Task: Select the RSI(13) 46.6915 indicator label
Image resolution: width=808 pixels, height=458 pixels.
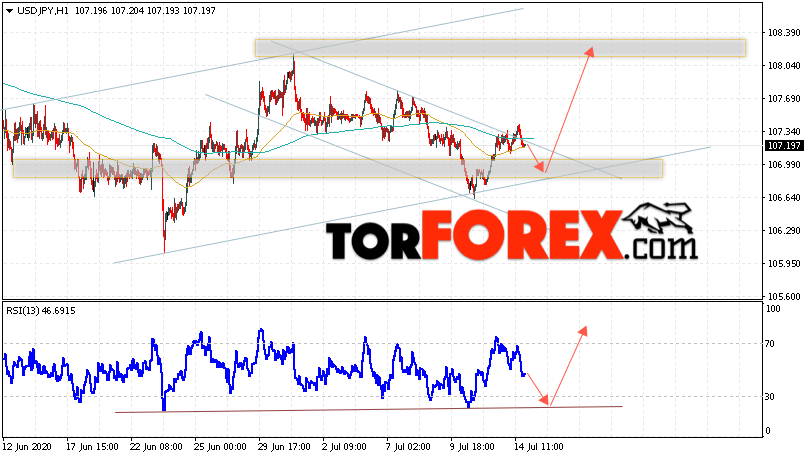Action: tap(41, 311)
